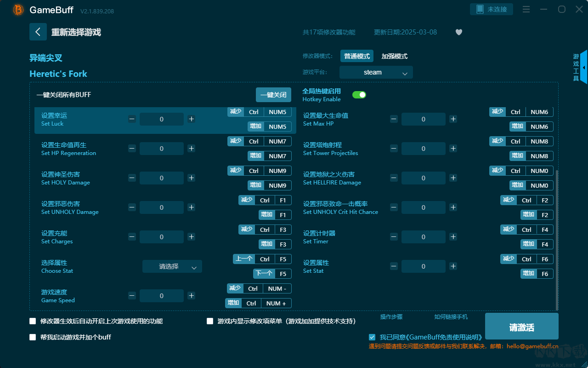
Task: Click the heart favorite icon
Action: (x=459, y=32)
